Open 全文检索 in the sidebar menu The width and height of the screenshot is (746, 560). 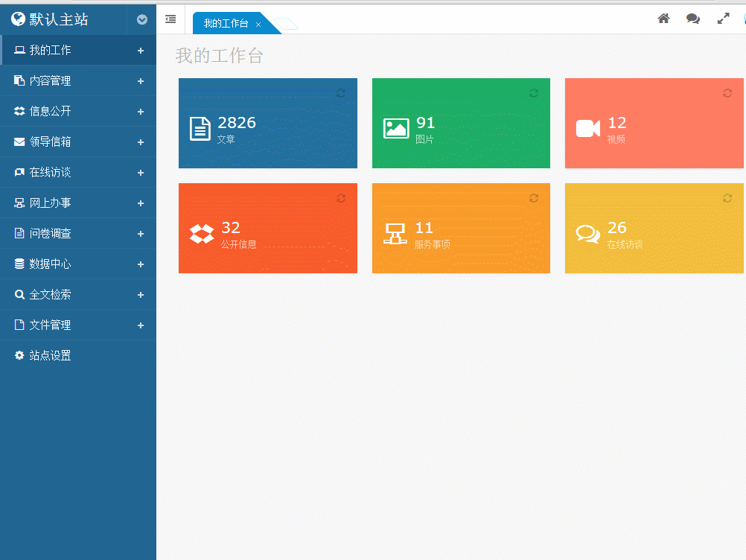tap(50, 295)
